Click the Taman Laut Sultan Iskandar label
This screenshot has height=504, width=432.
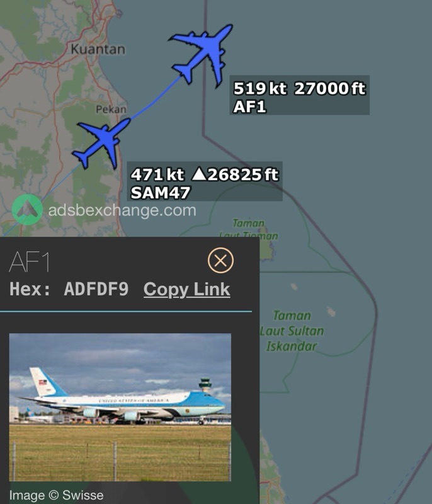292,331
